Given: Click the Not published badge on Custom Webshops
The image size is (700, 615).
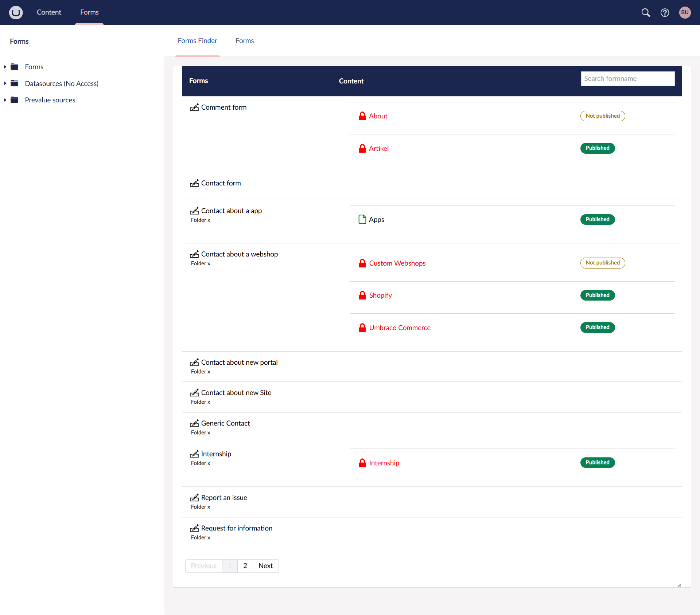Looking at the screenshot, I should point(603,262).
